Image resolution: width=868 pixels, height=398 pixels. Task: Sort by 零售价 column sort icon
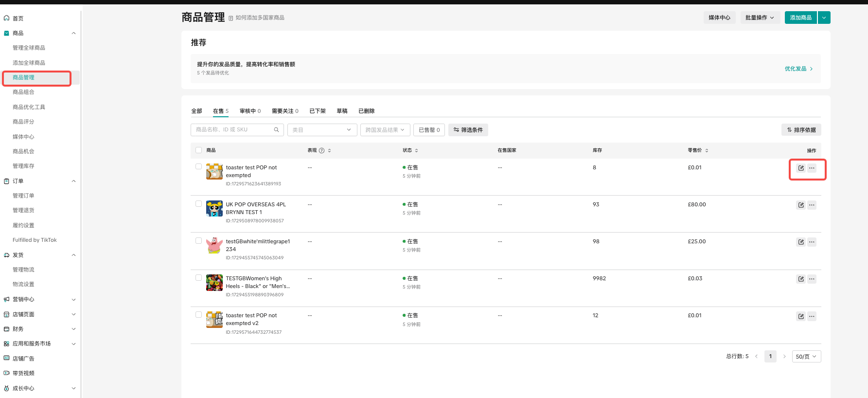tap(707, 151)
